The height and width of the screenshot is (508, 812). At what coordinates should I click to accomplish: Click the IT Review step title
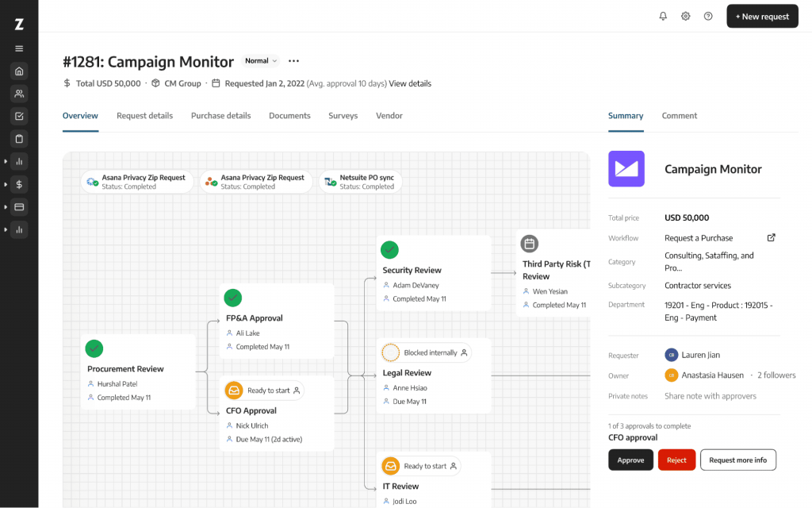pyautogui.click(x=400, y=487)
